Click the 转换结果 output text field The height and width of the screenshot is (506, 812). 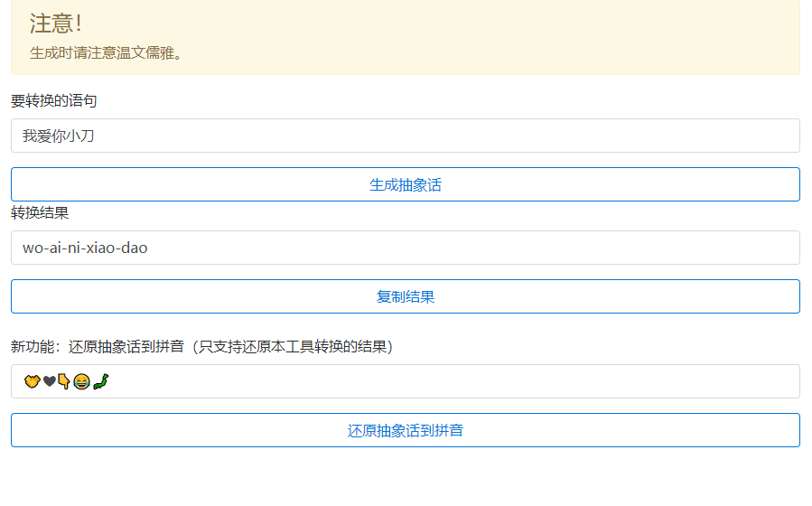point(452,248)
